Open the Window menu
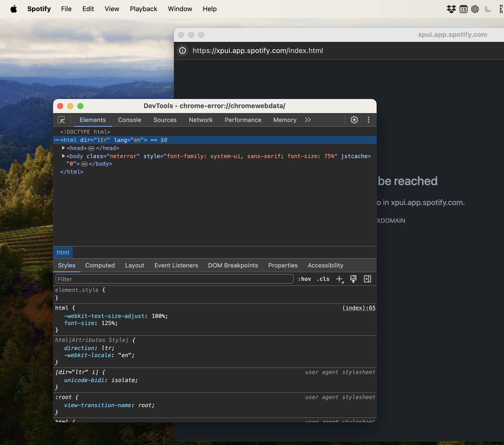This screenshot has height=445, width=504. (x=180, y=9)
